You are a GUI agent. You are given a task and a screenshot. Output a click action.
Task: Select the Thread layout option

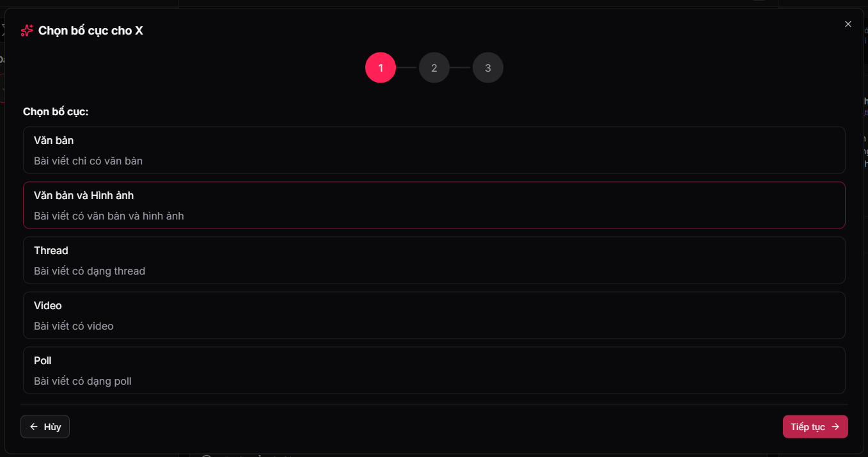tap(434, 260)
